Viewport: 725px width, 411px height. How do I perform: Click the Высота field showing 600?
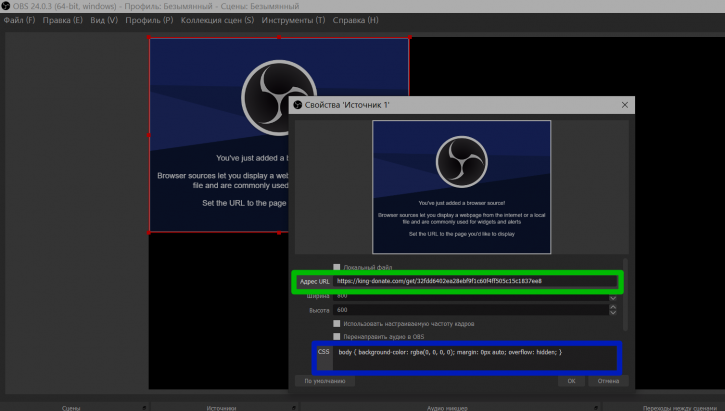(471, 310)
